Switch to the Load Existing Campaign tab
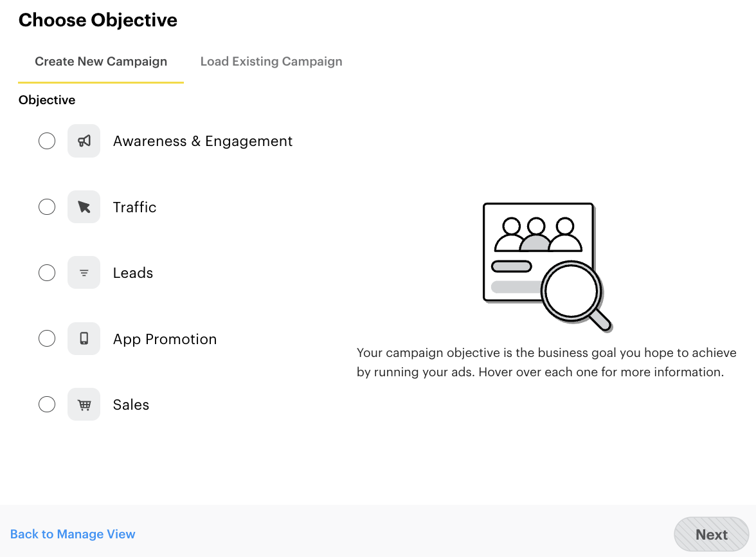756x557 pixels. tap(271, 61)
